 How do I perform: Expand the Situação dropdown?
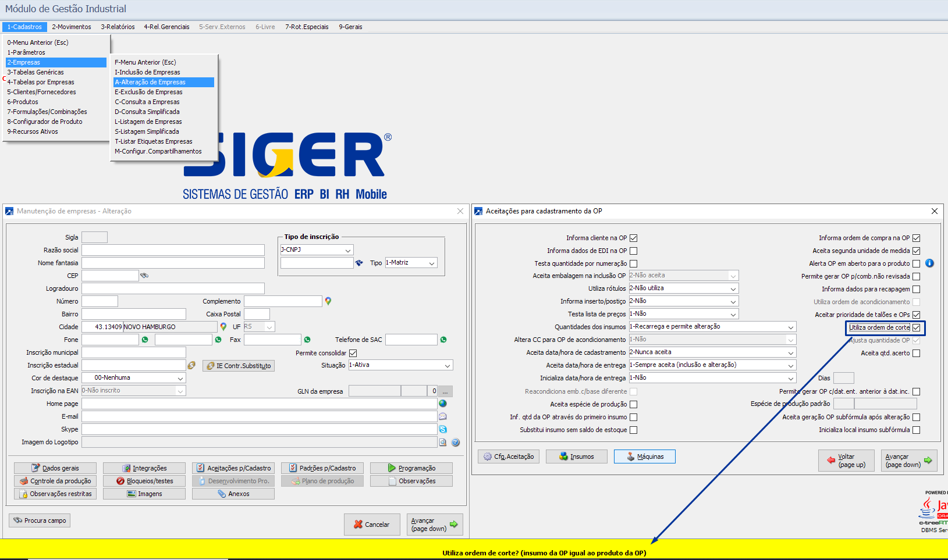(x=400, y=365)
